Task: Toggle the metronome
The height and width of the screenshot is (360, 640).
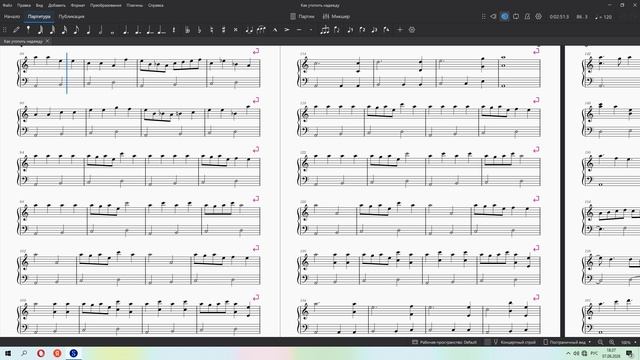Action: coord(527,16)
